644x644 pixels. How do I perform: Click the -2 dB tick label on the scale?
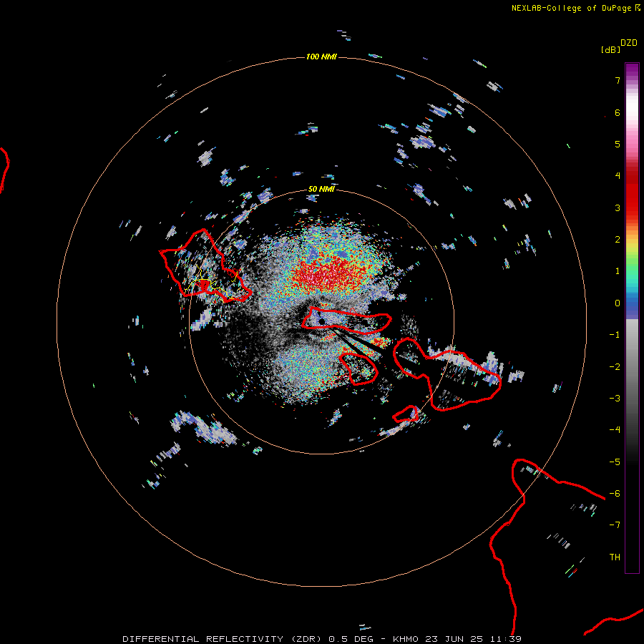pos(615,367)
